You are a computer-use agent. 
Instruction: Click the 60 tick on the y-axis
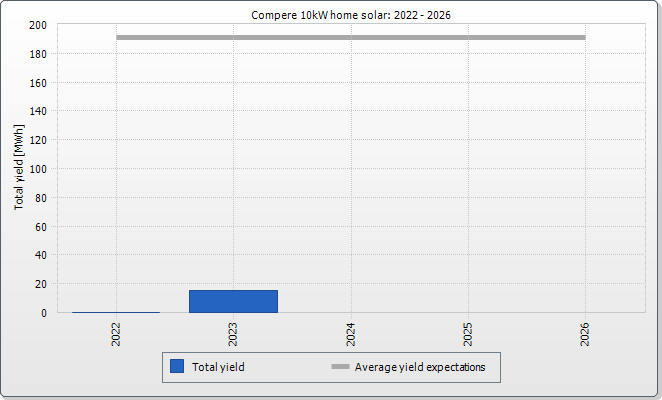[41, 227]
